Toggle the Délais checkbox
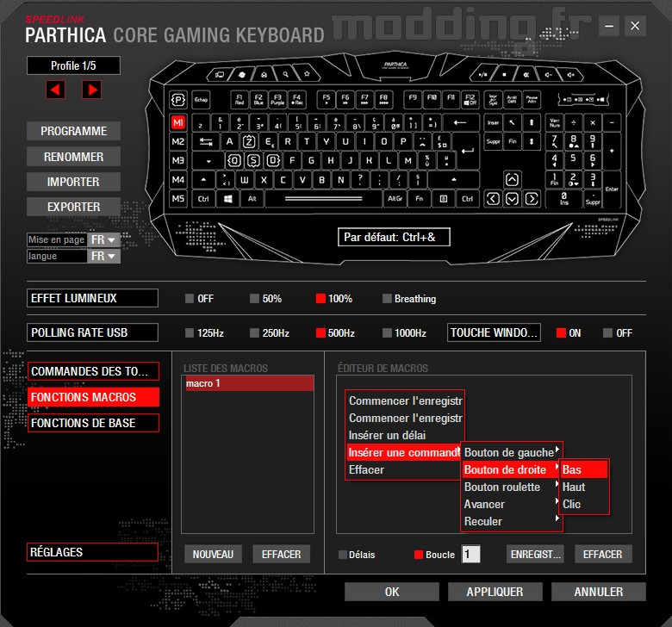672x627 pixels. tap(357, 555)
